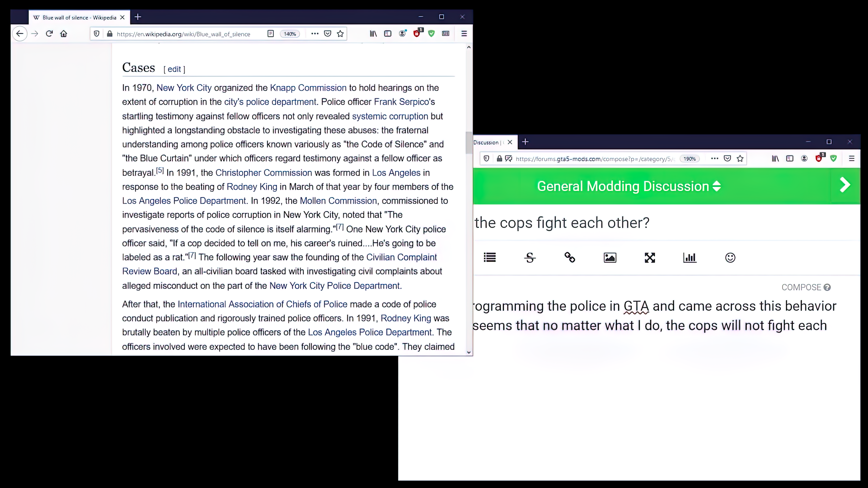The width and height of the screenshot is (868, 488).
Task: Click the padlock icon in Wikipedia address bar
Action: pyautogui.click(x=110, y=34)
